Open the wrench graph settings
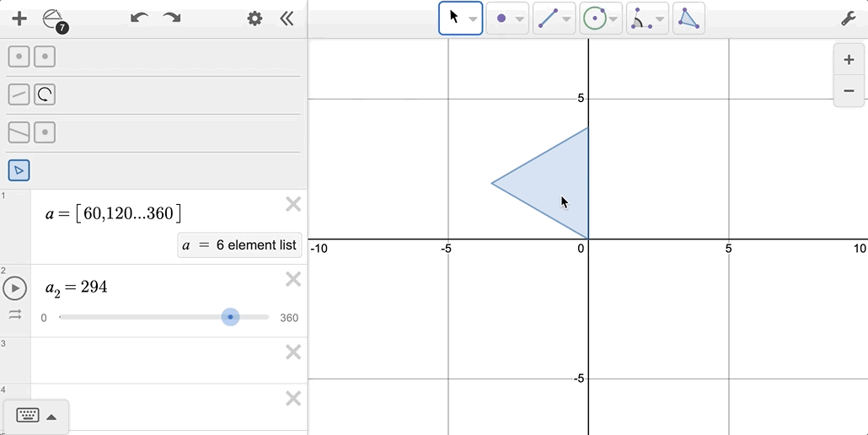The height and width of the screenshot is (435, 868). pyautogui.click(x=849, y=19)
